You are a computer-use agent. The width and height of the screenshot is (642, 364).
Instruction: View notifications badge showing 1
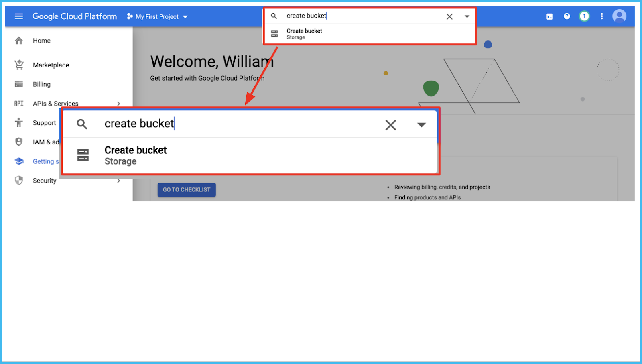584,16
